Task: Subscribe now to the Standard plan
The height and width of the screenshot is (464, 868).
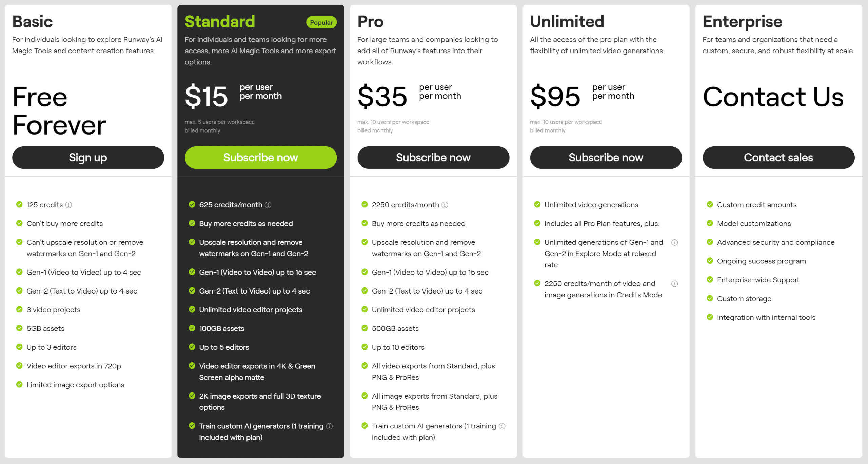Action: (x=261, y=158)
